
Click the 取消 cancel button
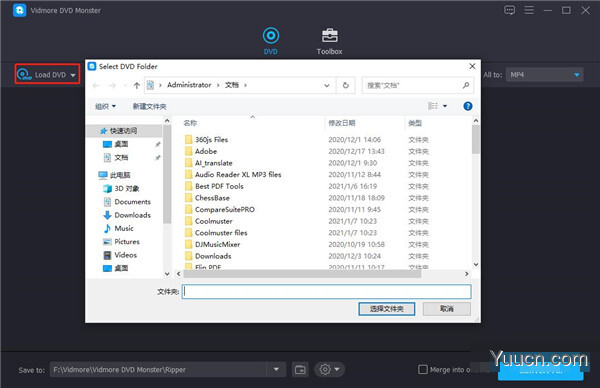[447, 309]
